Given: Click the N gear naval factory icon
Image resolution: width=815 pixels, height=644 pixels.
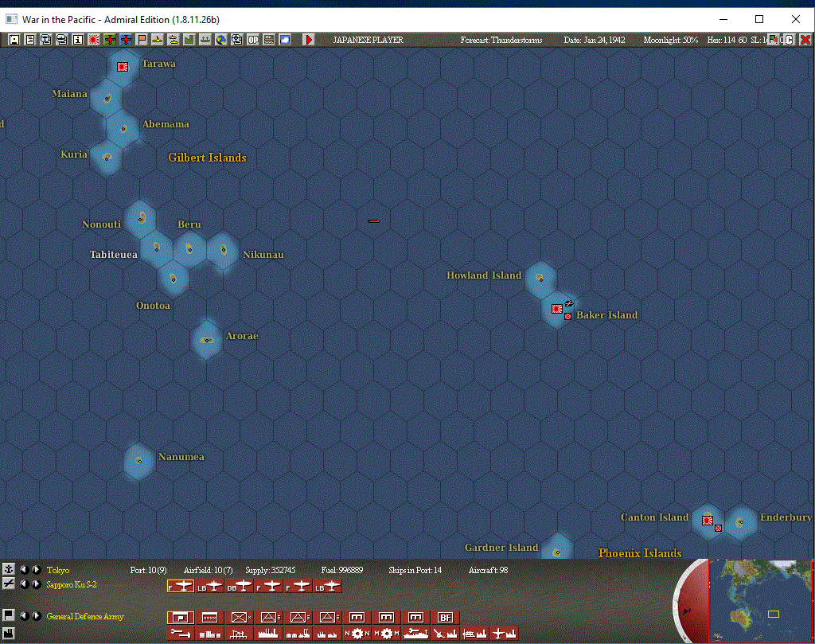Looking at the screenshot, I should (x=357, y=633).
